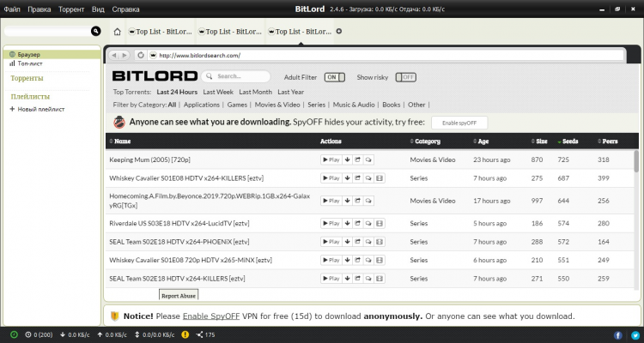Open the Вид menu
The width and height of the screenshot is (644, 343).
[98, 9]
